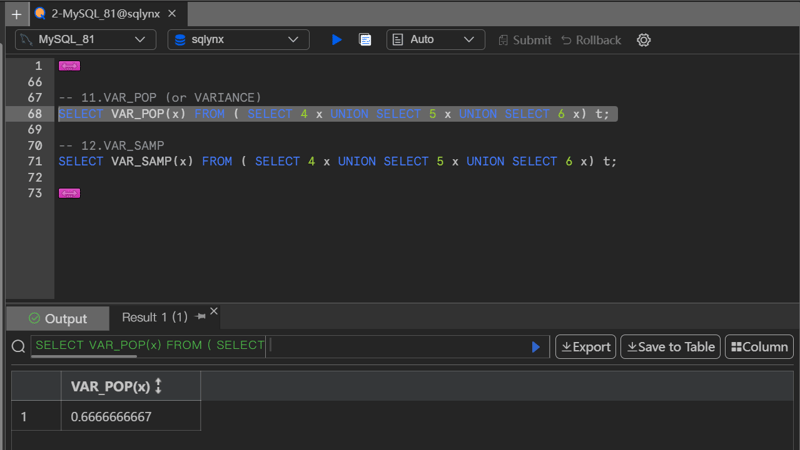The height and width of the screenshot is (450, 800).
Task: Expand the folded code block at line 1
Action: point(69,66)
